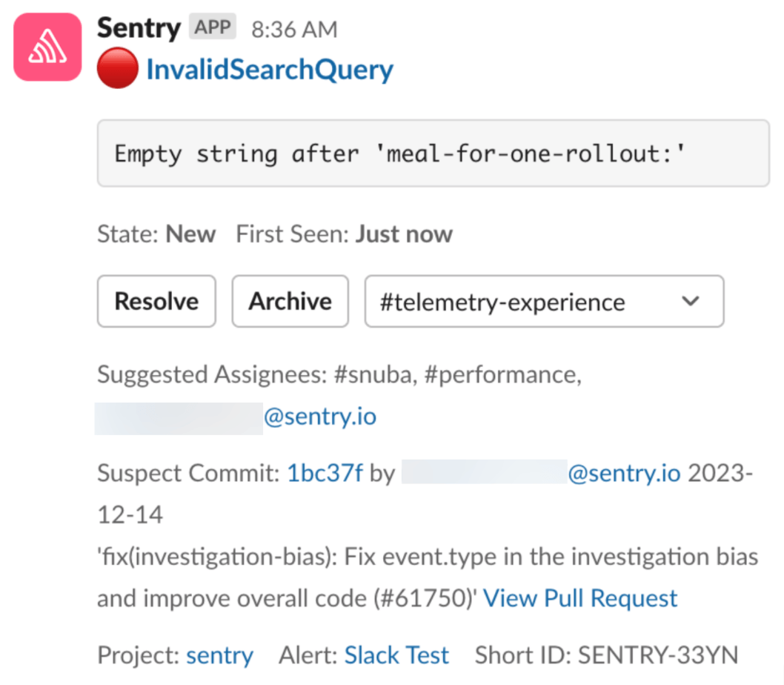Screen dimensions: 784x685
Task: Click the suggested assignee @sentry.io email link
Action: (x=320, y=417)
